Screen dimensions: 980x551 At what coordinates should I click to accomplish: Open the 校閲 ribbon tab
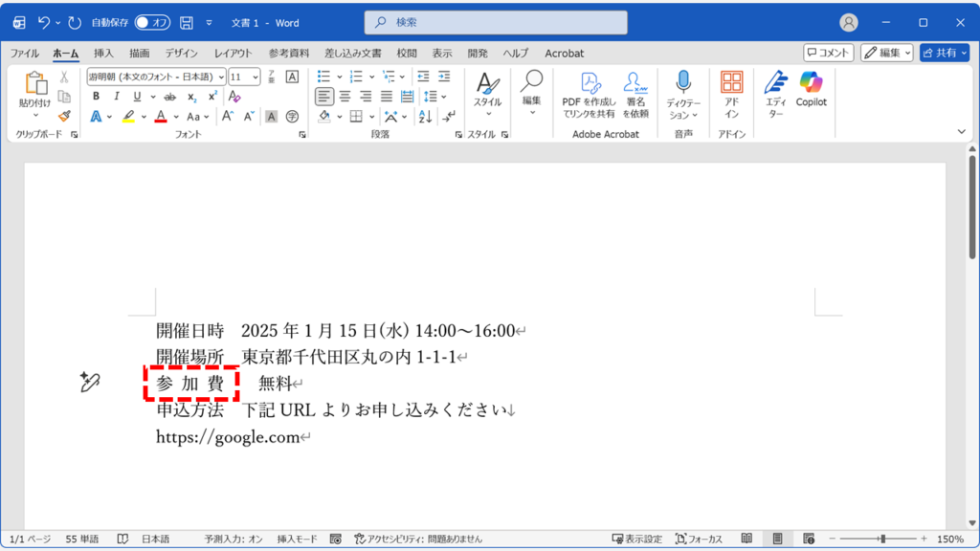click(406, 54)
